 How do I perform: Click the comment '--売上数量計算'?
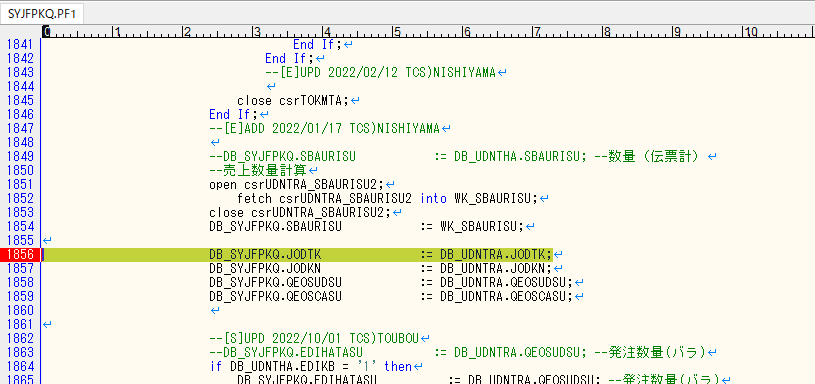(258, 170)
